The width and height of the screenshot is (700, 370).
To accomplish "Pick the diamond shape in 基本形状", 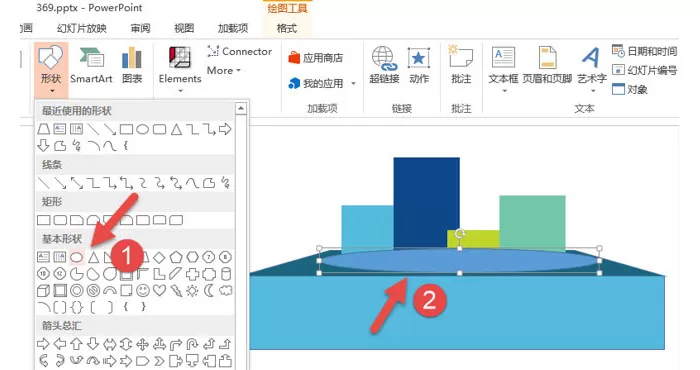I will pyautogui.click(x=159, y=257).
